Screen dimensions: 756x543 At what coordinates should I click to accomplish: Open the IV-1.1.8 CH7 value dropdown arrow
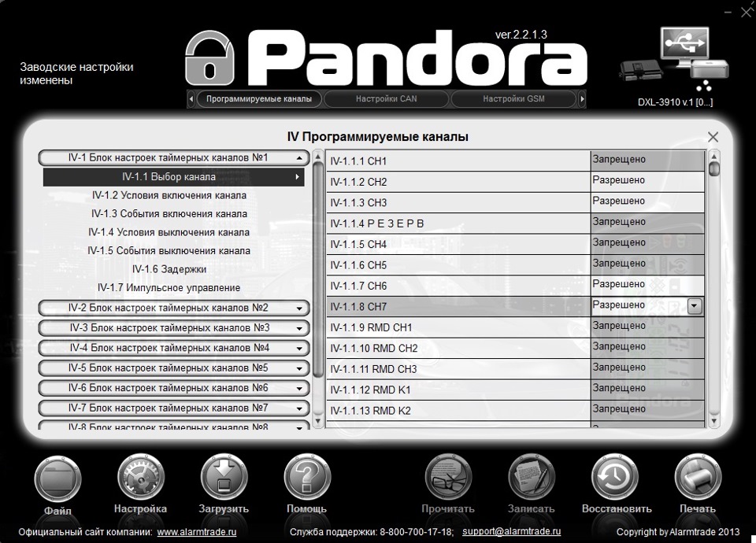[695, 306]
